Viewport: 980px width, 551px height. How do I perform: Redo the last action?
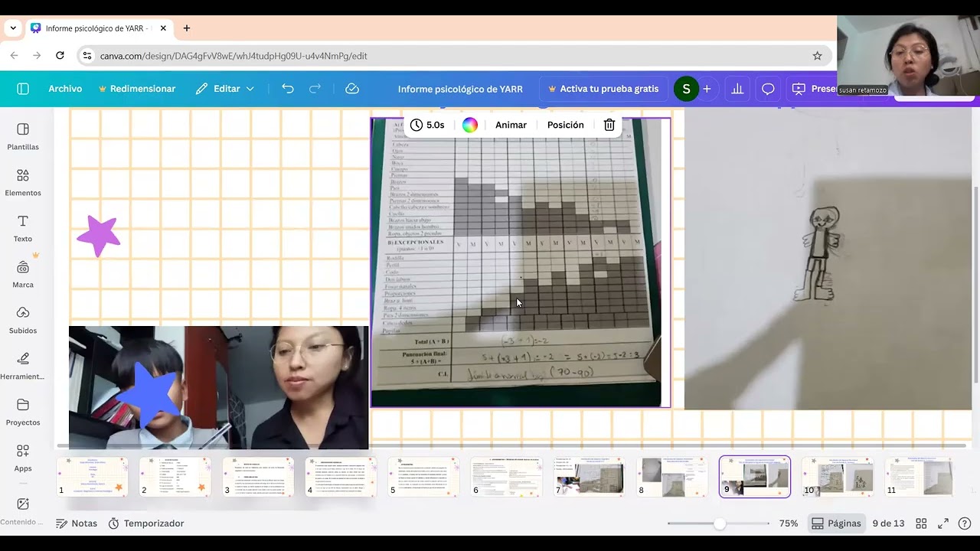coord(315,89)
